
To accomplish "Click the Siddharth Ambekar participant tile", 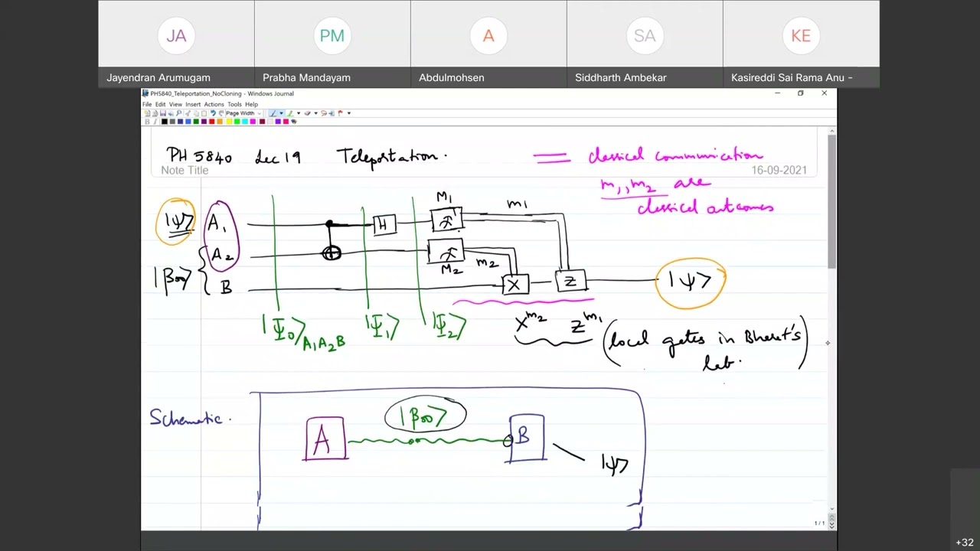I will click(645, 44).
